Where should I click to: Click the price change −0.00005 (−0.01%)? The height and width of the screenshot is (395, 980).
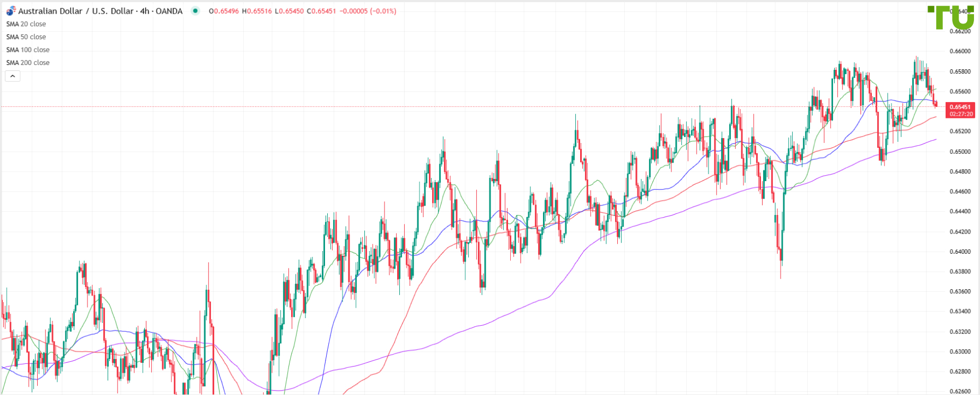[368, 11]
